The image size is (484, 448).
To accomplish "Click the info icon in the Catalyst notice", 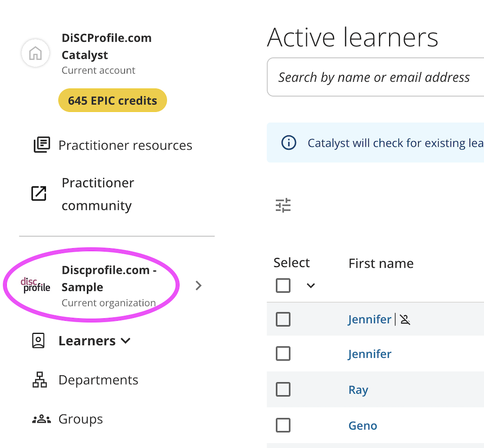I will pos(288,143).
